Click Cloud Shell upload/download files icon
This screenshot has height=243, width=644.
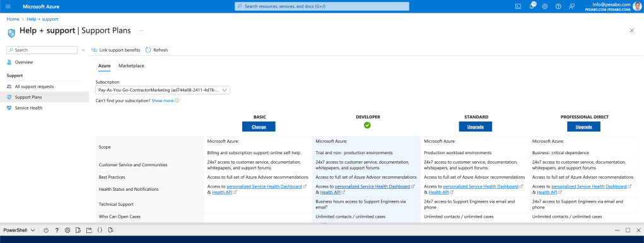pos(78,230)
